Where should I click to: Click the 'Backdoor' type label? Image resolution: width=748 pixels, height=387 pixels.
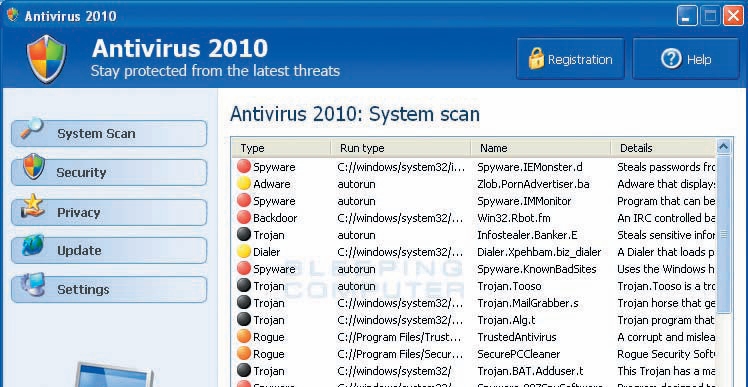[x=275, y=218]
